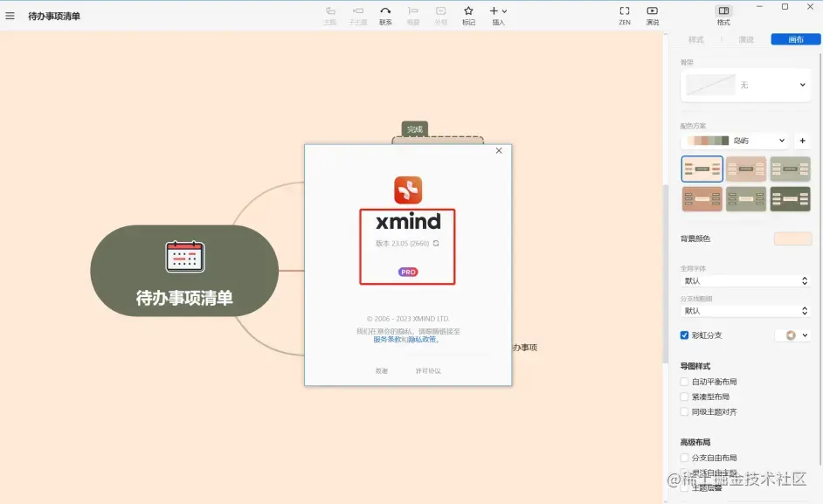Open the 隐私政策 link
The image size is (823, 504).
tap(422, 340)
